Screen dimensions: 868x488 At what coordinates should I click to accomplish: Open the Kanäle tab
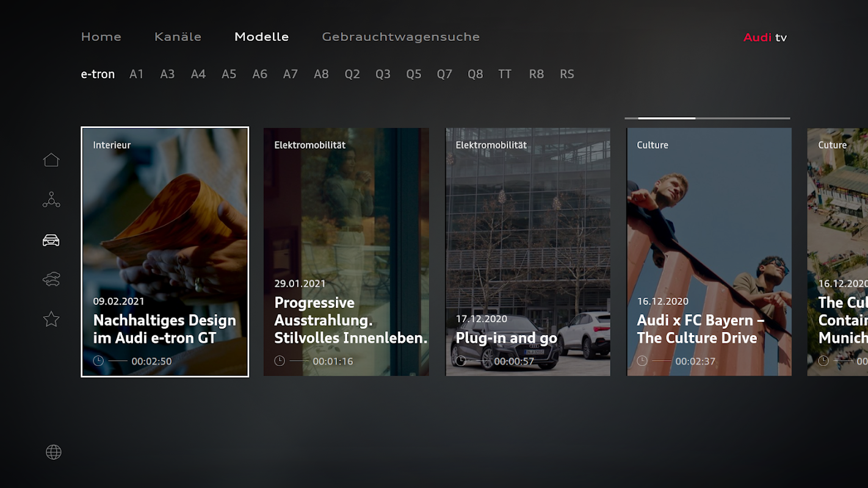[178, 37]
